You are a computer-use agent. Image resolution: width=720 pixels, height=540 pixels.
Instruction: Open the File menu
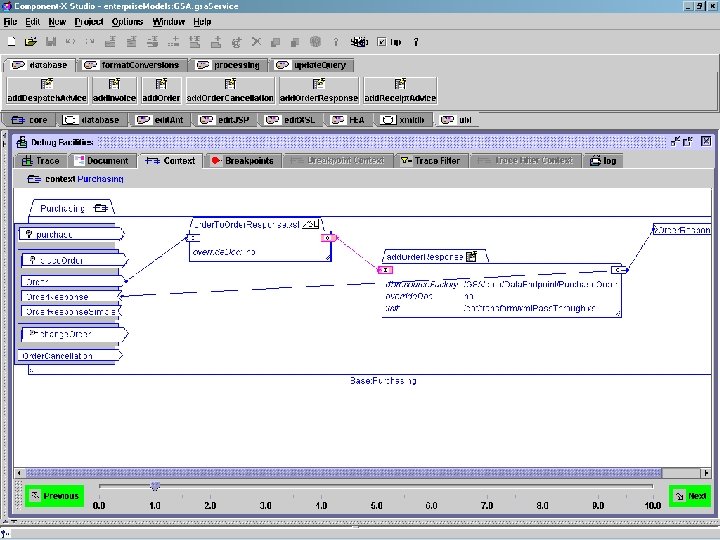coord(10,22)
